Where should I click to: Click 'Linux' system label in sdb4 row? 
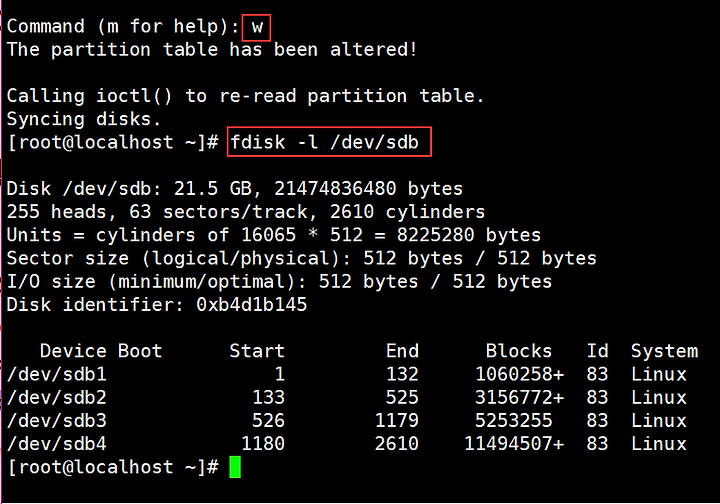coord(659,443)
